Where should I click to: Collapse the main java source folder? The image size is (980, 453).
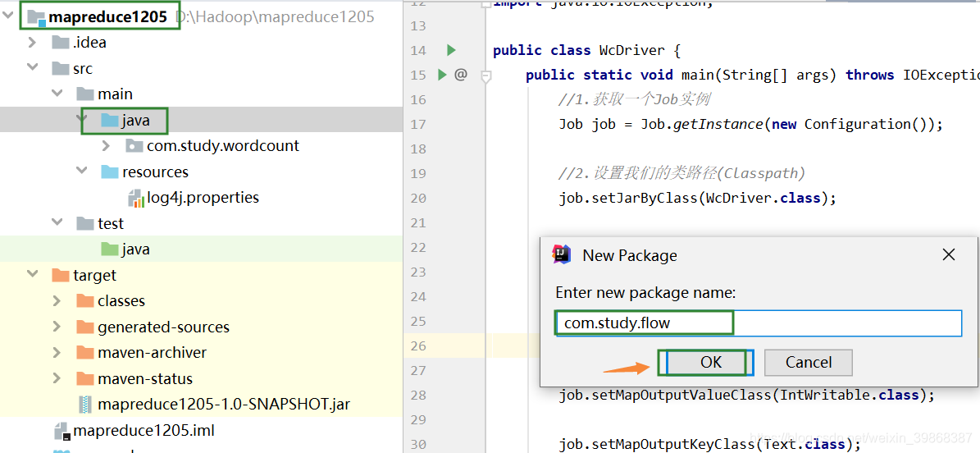click(81, 120)
